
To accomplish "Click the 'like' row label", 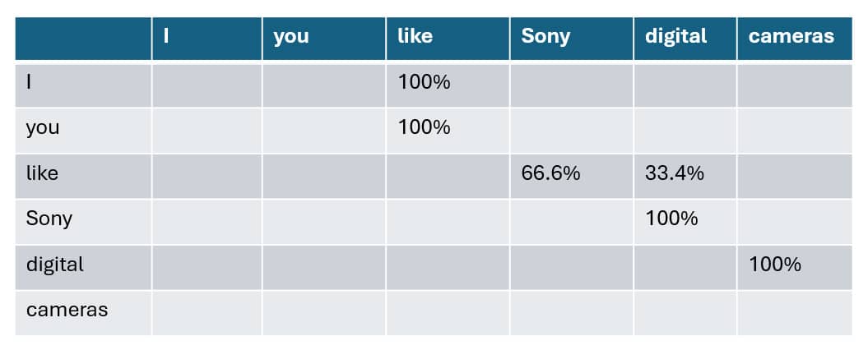I will point(83,177).
